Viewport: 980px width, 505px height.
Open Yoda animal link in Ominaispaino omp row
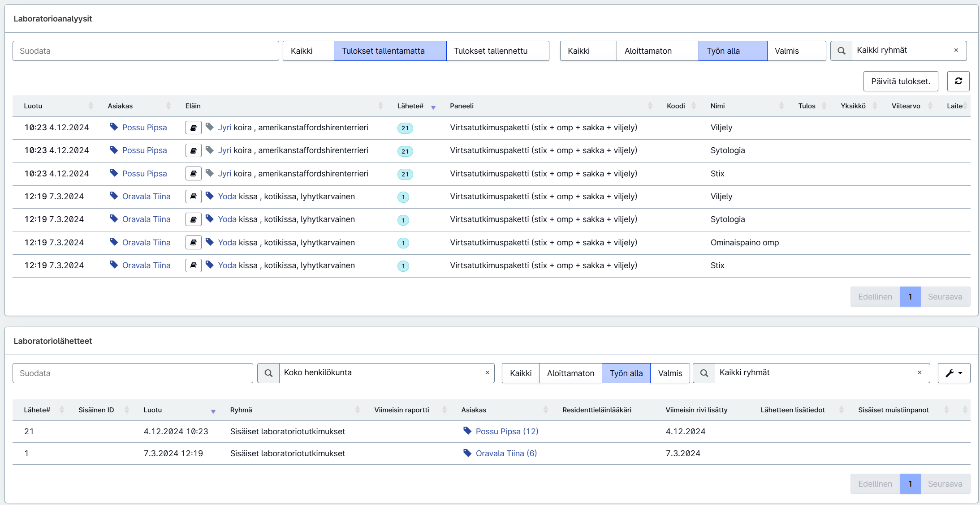(x=227, y=243)
